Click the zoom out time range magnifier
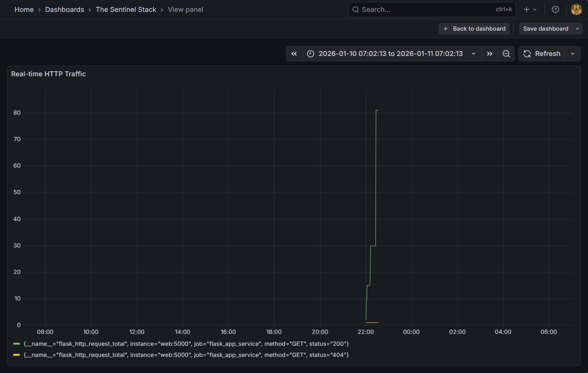Screen dimensions: 588x373 506,54
